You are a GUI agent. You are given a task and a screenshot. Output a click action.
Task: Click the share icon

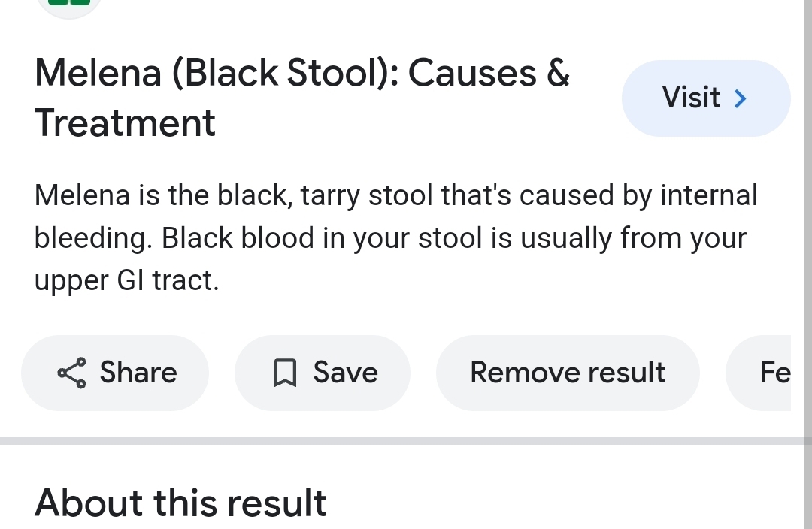tap(71, 373)
